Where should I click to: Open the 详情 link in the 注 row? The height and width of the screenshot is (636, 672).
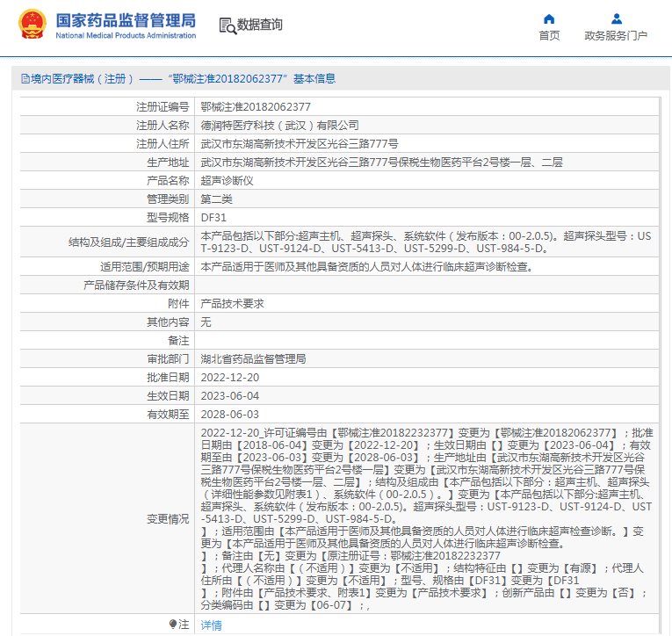tap(211, 625)
